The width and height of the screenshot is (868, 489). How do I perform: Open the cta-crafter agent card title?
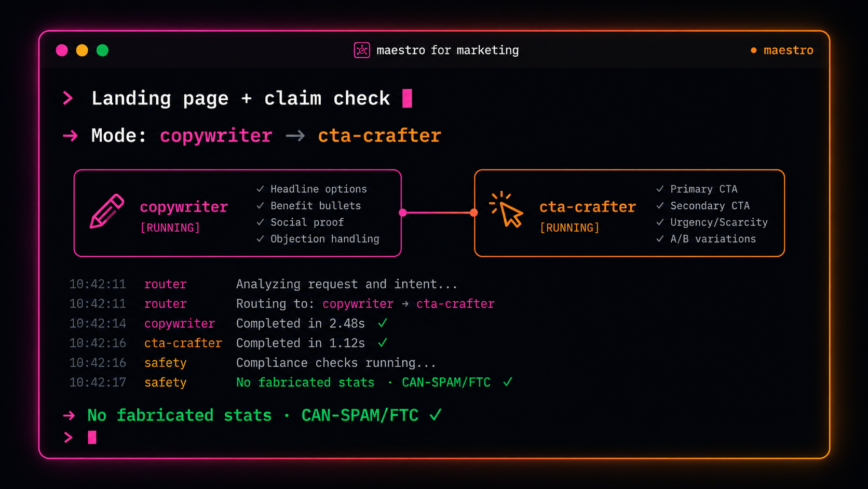click(x=588, y=207)
